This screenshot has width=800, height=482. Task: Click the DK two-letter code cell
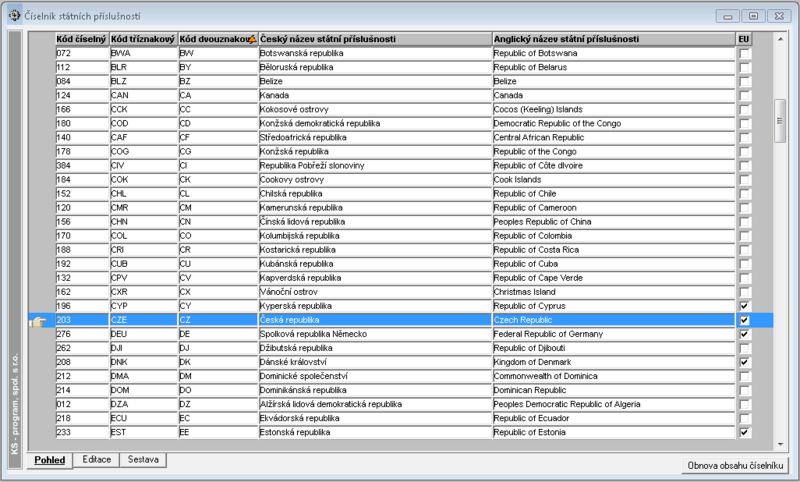(x=218, y=362)
